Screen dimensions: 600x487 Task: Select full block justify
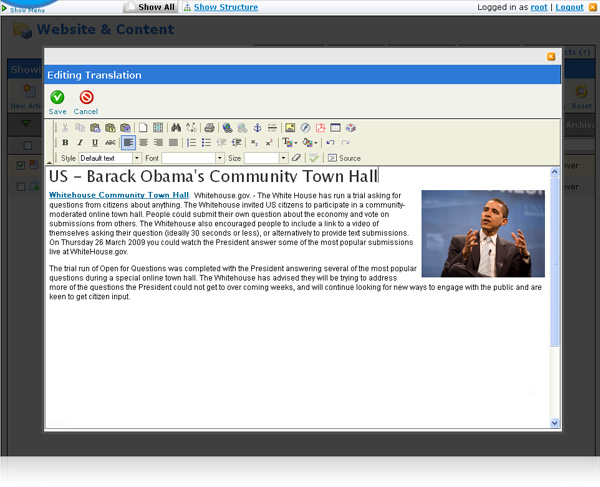pos(173,143)
